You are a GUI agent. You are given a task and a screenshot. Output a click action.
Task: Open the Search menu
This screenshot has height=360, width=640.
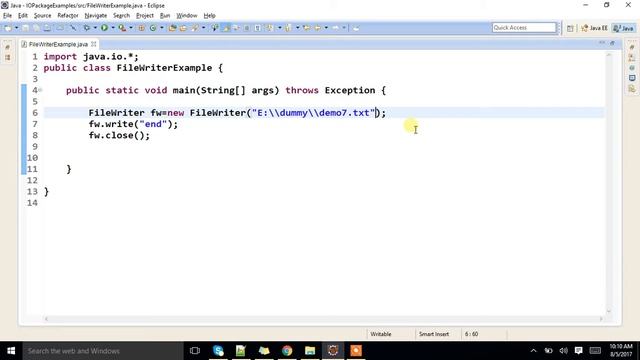[x=121, y=16]
